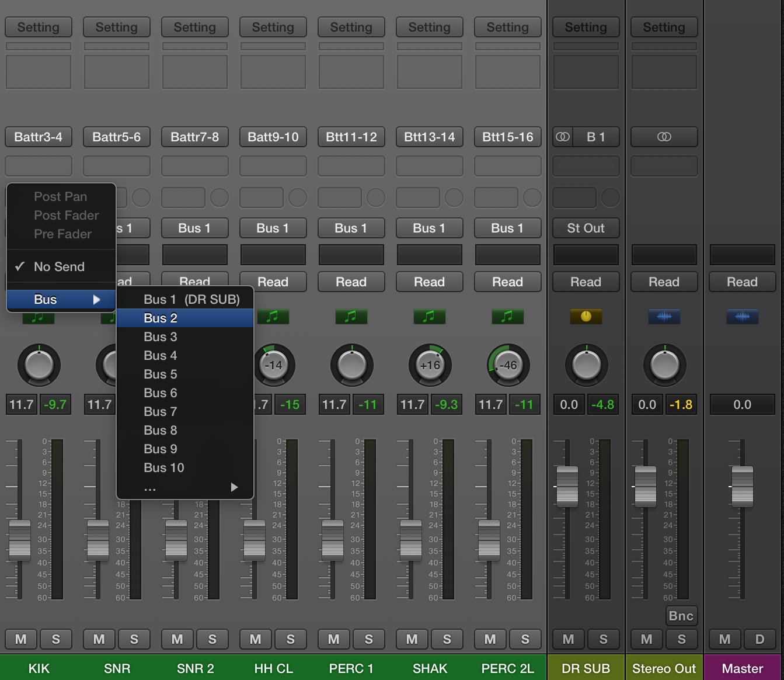784x680 pixels.
Task: Click the yellow EQ icon on DR SUB
Action: coord(586,316)
